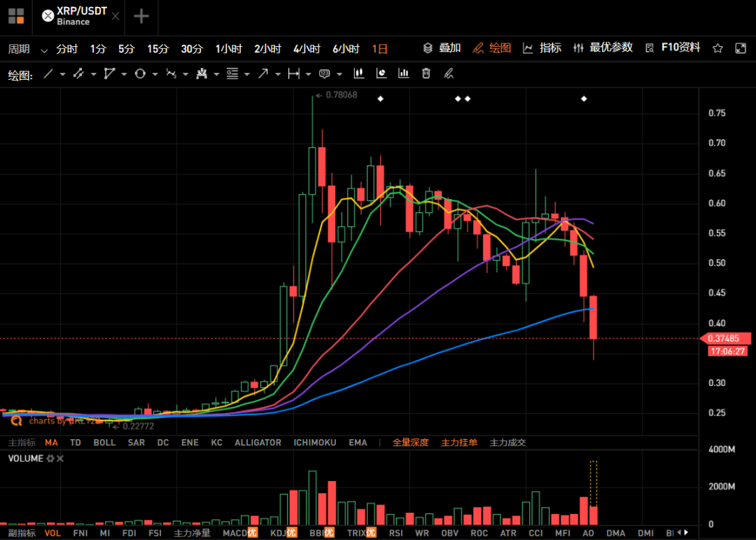This screenshot has height=540, width=756.
Task: Toggle the 全量深度 overlay
Action: [410, 443]
